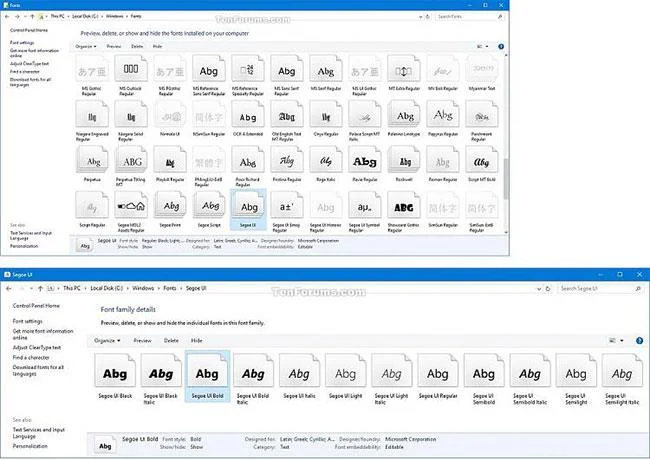
Task: Select Segoe MDL2 Assets Regular font
Action: [x=131, y=206]
